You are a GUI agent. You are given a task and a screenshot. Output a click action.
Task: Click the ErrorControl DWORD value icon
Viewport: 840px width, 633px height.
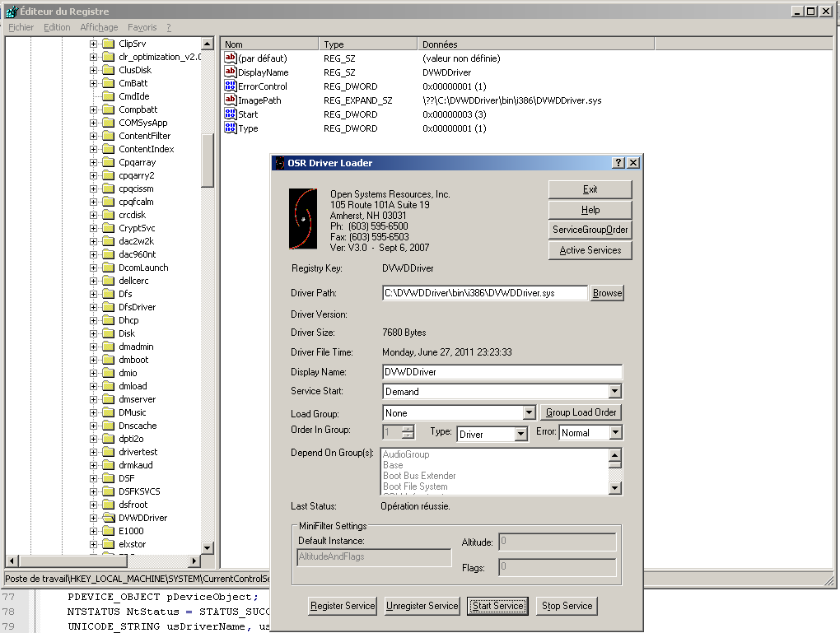click(x=231, y=86)
